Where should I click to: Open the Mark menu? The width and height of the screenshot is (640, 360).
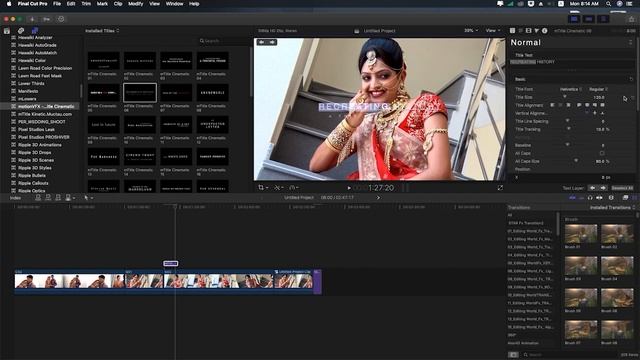click(x=102, y=4)
